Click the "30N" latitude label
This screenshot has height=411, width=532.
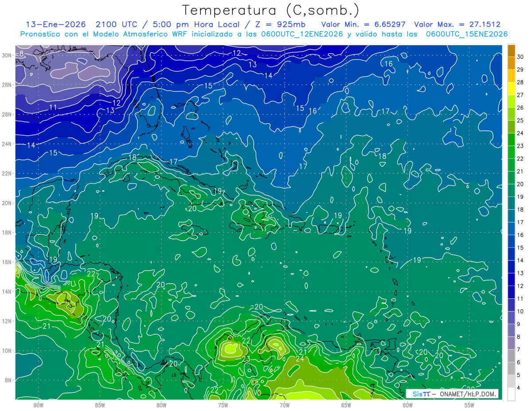(7, 55)
